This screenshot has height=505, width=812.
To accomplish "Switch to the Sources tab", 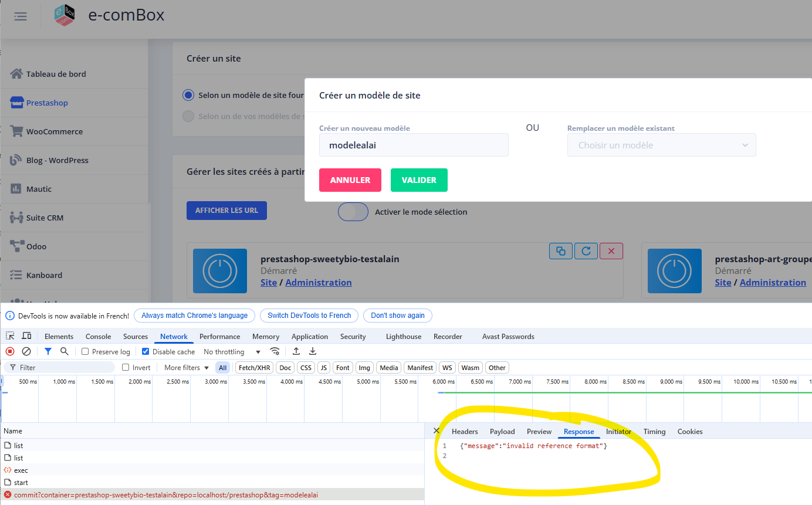I will [x=136, y=337].
